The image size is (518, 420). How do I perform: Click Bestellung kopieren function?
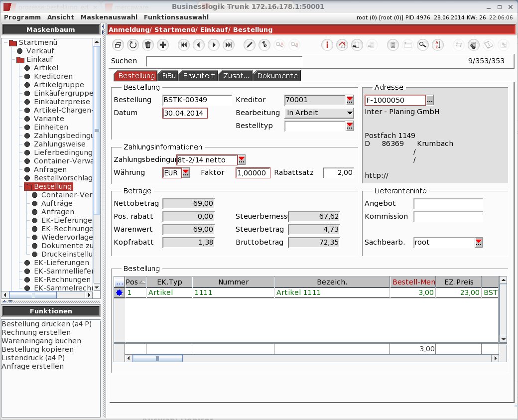click(38, 349)
